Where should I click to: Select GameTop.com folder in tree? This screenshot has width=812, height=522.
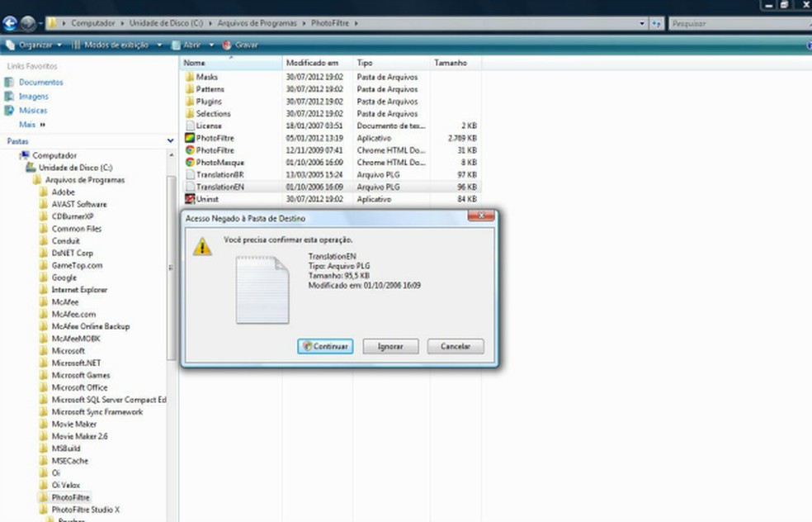tap(78, 265)
